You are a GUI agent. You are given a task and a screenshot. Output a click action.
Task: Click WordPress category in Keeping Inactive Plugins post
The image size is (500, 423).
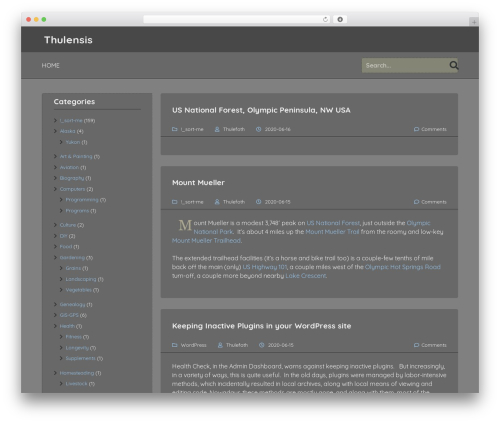(193, 345)
